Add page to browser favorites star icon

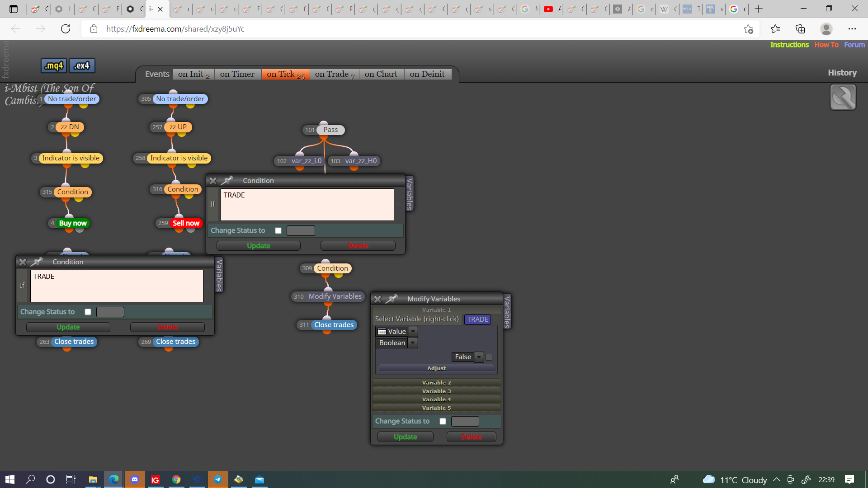(748, 29)
